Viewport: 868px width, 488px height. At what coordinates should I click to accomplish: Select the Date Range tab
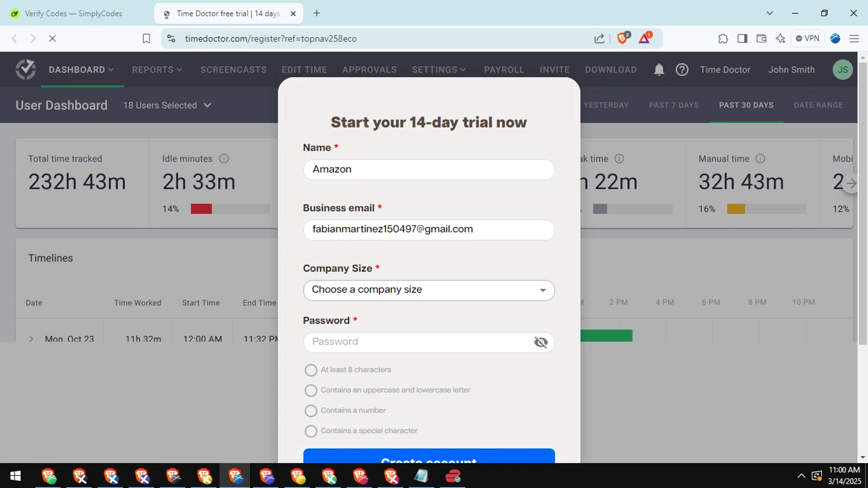818,105
